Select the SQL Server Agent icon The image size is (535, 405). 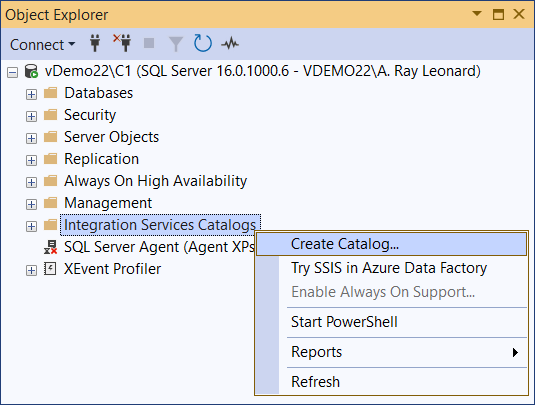(x=50, y=247)
